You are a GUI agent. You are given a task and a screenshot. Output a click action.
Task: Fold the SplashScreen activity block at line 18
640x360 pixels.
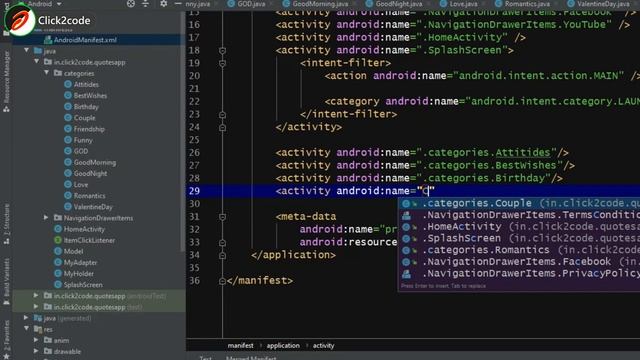point(222,51)
